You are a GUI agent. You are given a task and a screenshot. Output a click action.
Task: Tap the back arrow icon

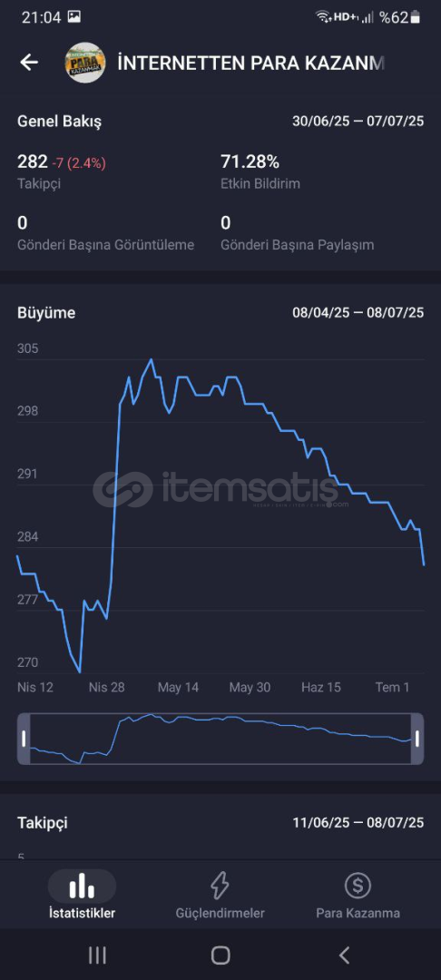click(29, 63)
